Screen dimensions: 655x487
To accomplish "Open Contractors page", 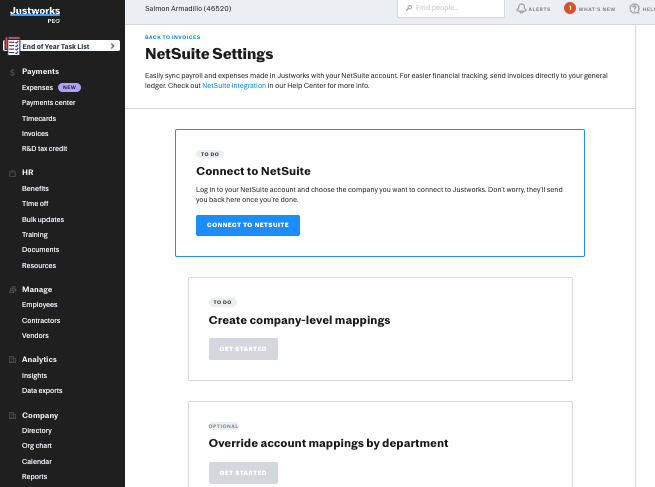I will pos(41,321).
